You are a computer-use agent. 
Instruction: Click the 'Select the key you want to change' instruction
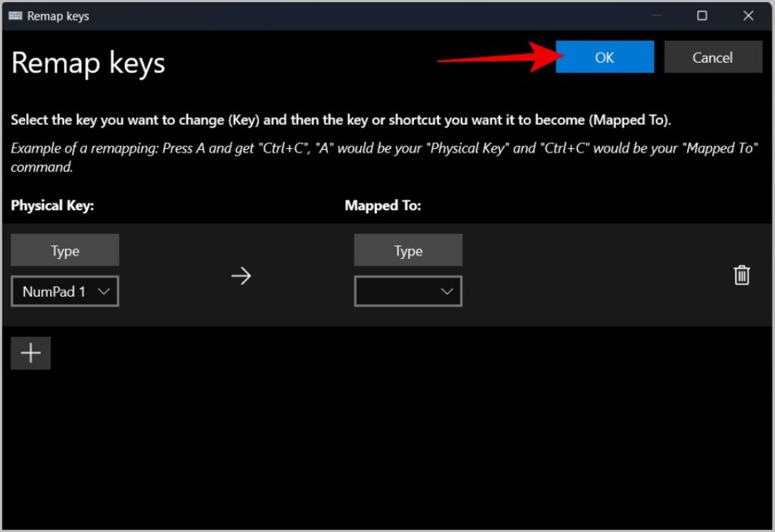341,120
